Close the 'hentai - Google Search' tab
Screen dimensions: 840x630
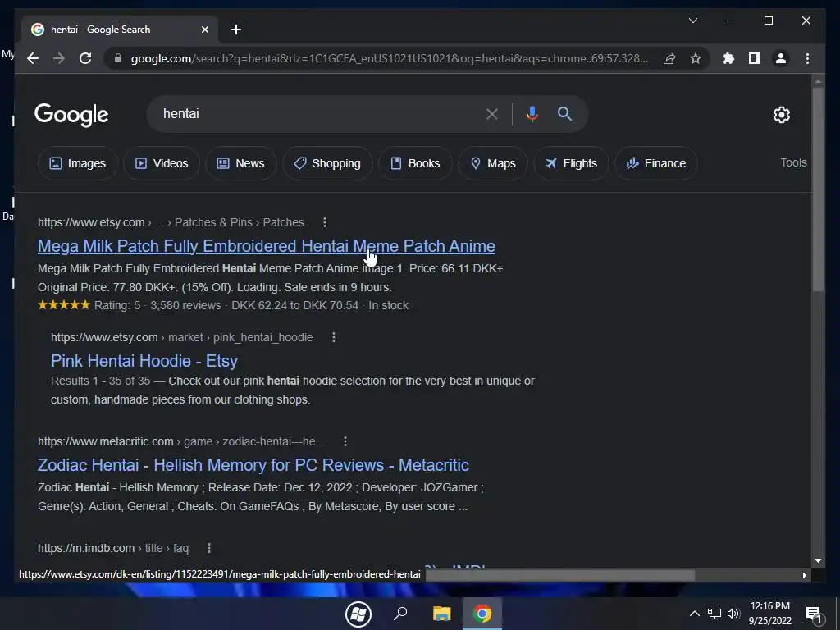click(x=204, y=30)
